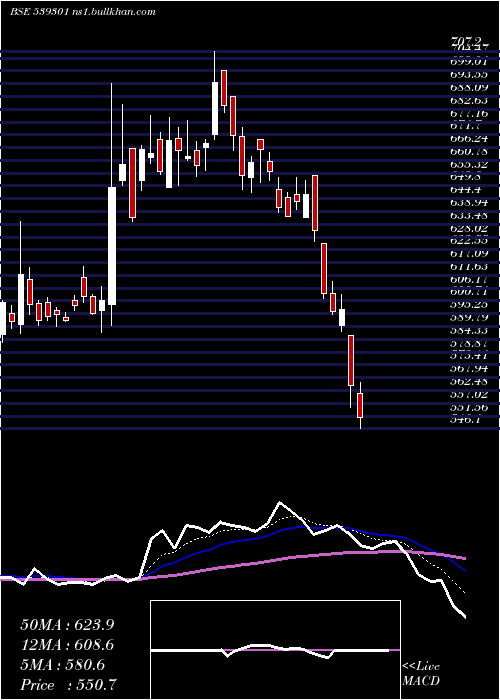The width and height of the screenshot is (500, 700).
Task: Select the 699.01 price axis label
Action: tap(470, 62)
